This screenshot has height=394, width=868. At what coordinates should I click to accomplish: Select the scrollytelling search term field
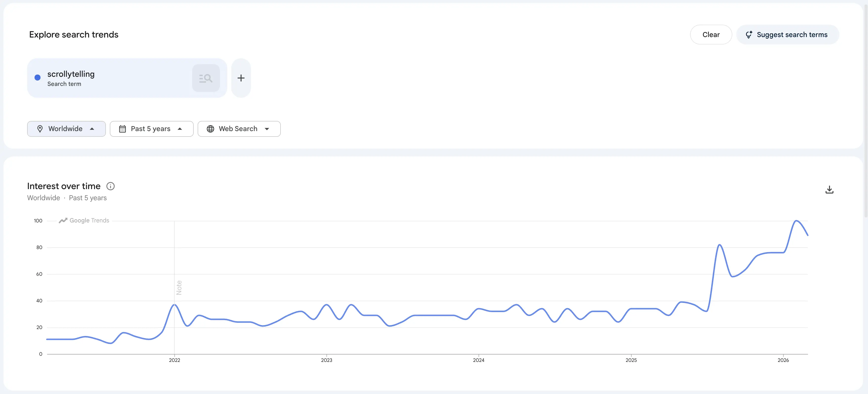[x=127, y=78]
